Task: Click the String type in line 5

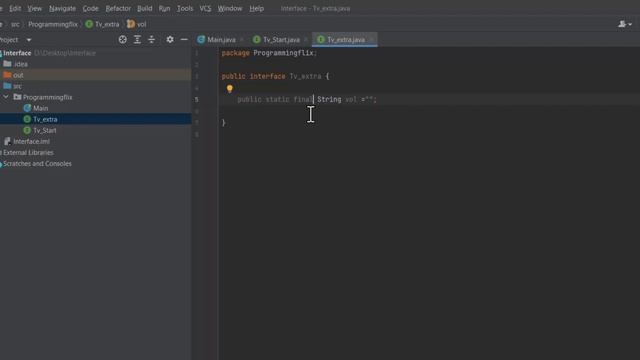Action: 329,100
